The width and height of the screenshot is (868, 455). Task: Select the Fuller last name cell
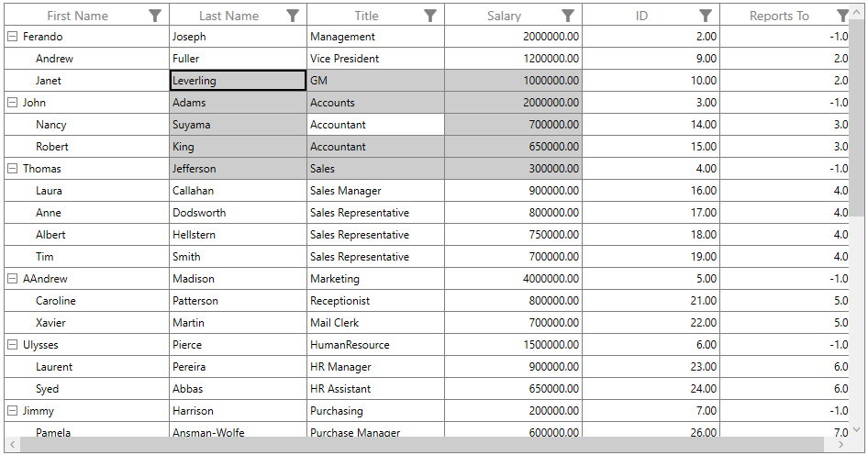click(x=238, y=58)
